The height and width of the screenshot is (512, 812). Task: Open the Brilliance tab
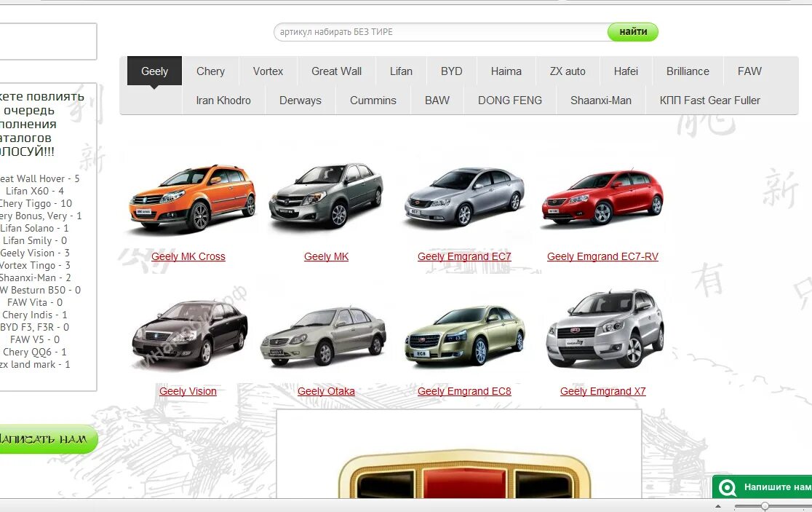[x=688, y=71]
